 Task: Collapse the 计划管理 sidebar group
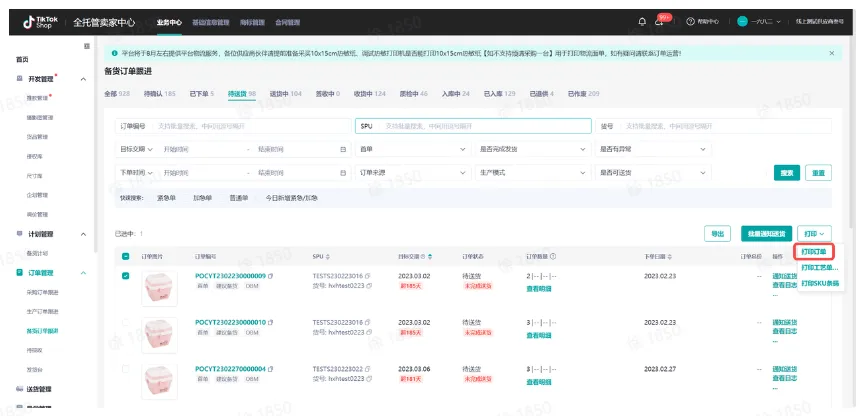tap(83, 234)
